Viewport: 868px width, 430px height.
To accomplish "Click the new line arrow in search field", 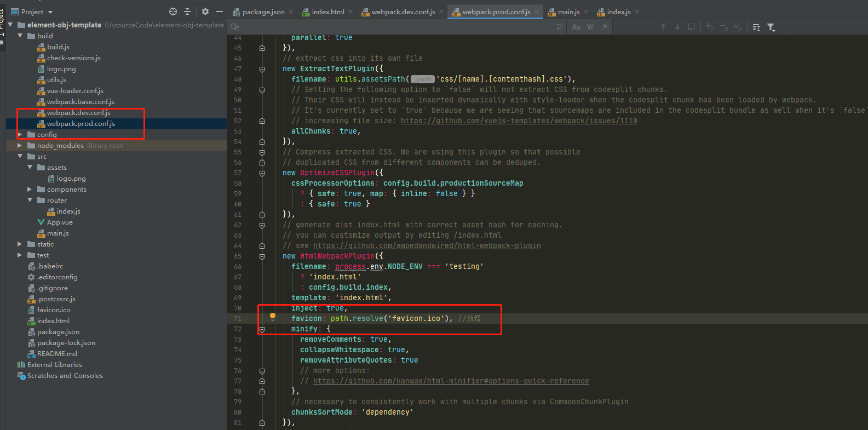I will (559, 27).
